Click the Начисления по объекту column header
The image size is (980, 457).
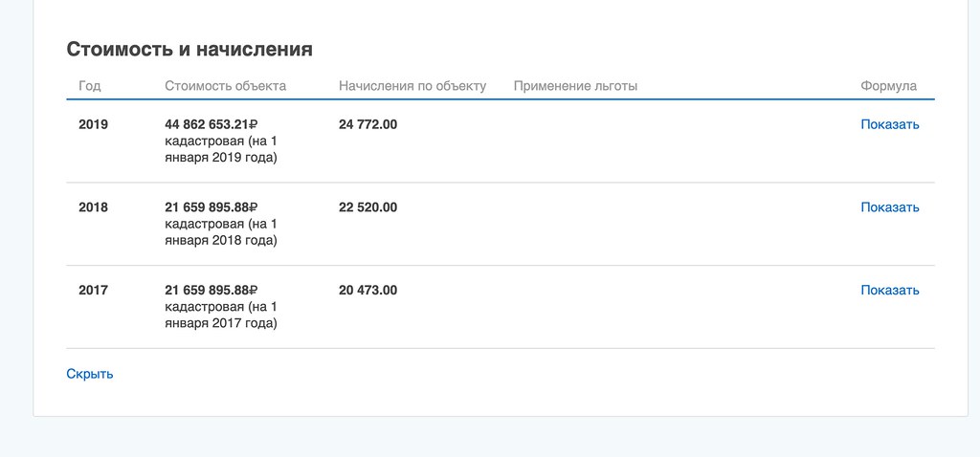(412, 85)
